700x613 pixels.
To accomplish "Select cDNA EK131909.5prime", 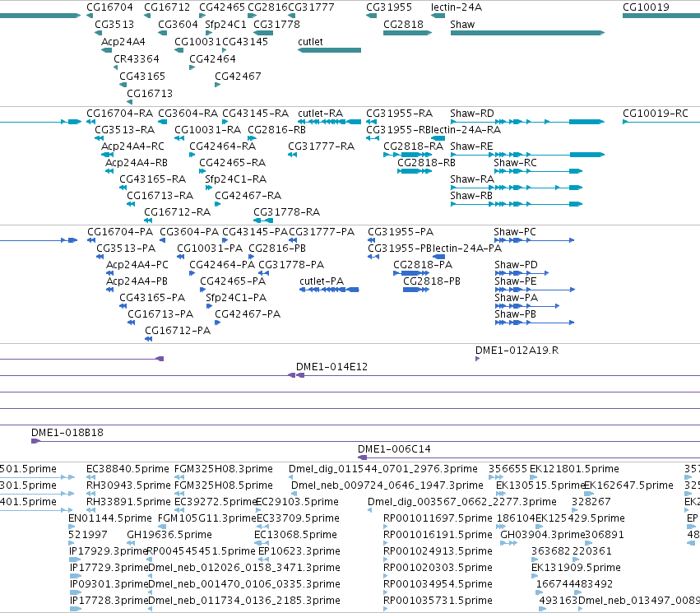I will (576, 568).
